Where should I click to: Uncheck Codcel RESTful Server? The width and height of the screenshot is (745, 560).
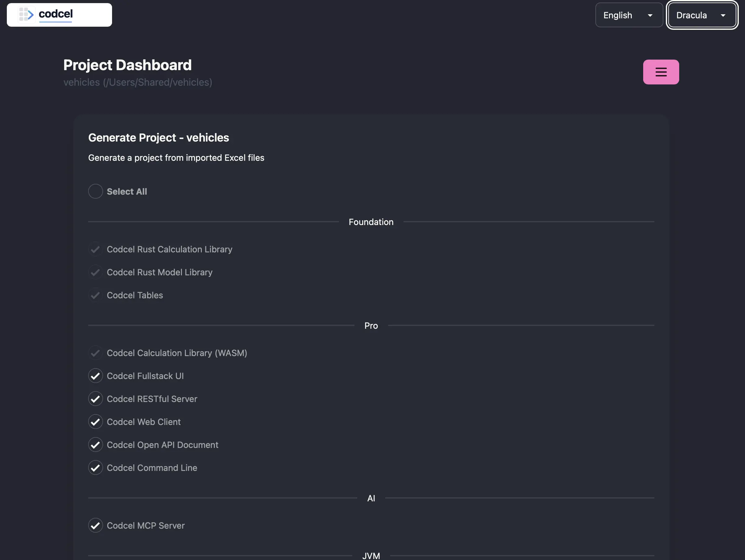pos(95,399)
